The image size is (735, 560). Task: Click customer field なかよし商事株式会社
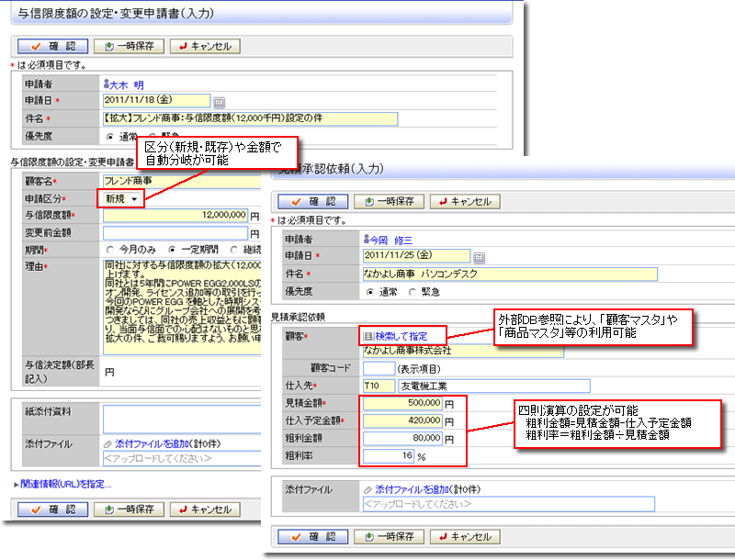point(463,352)
